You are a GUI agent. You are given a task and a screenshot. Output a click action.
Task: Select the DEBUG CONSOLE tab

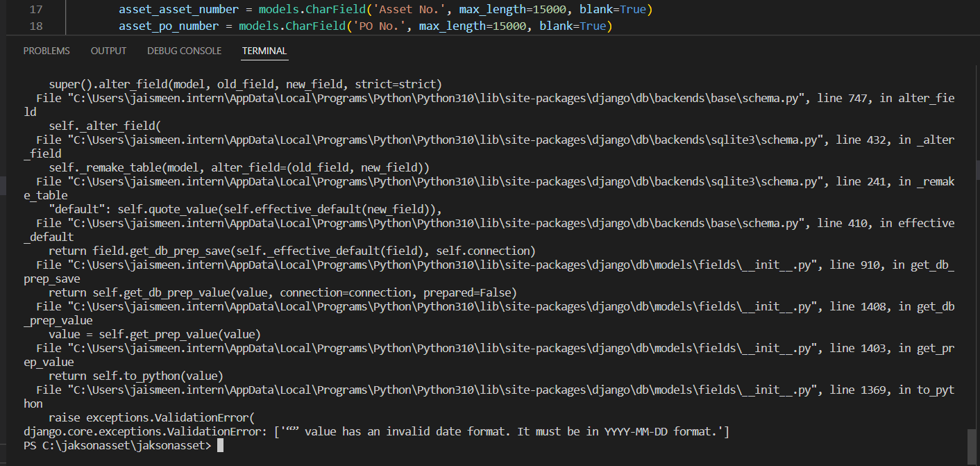click(x=183, y=50)
